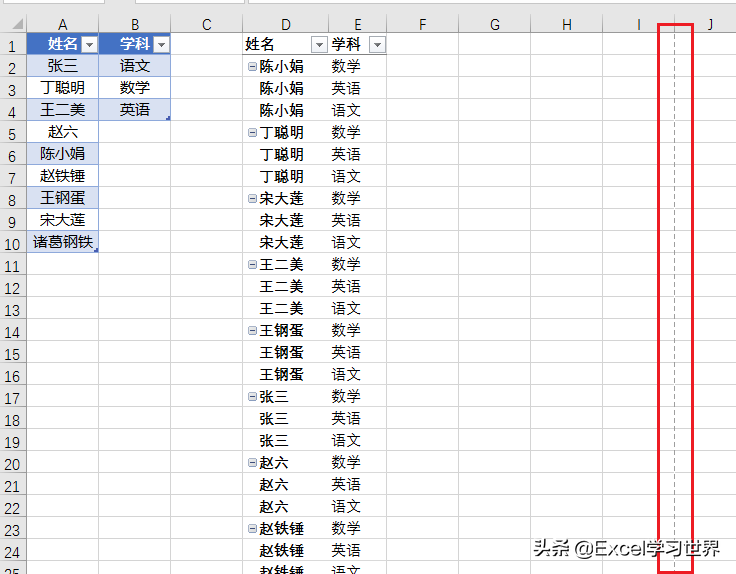
Task: Select cell D22 containing 赵六
Action: (285, 506)
